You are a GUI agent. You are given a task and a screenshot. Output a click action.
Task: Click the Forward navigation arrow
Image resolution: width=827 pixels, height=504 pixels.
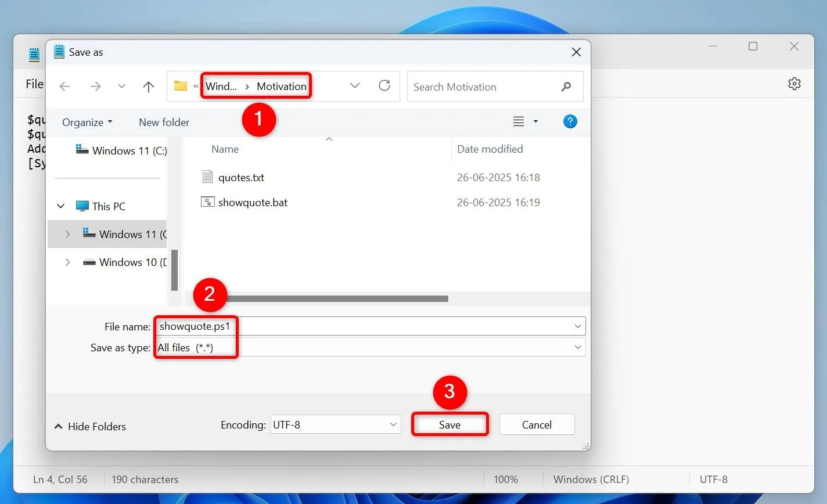[x=95, y=87]
